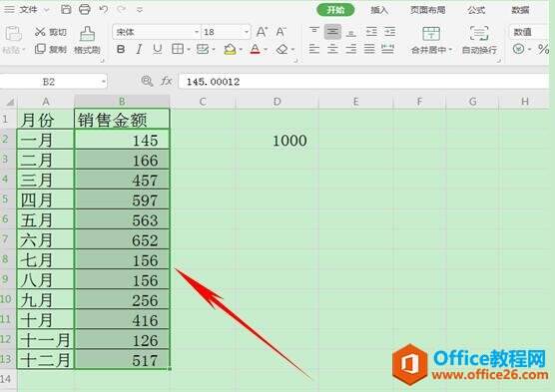Viewport: 555px width, 392px height.
Task: Click the paste (粘贴) clipboard icon
Action: 13,34
